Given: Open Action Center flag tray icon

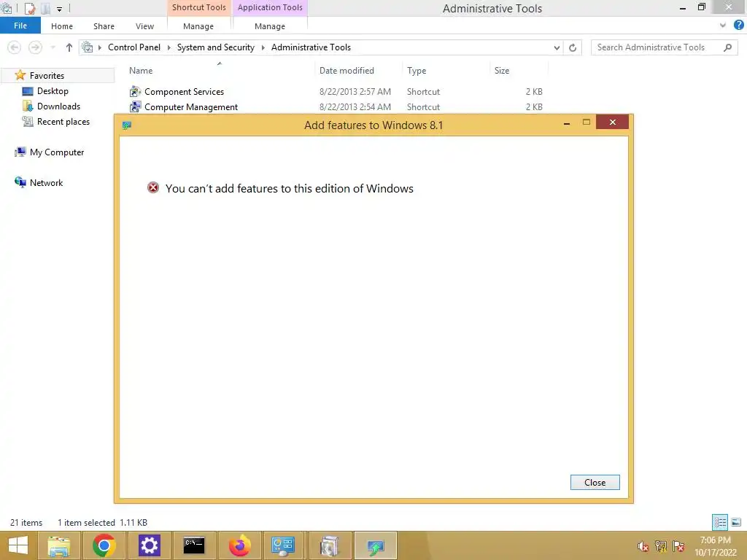Looking at the screenshot, I should [x=678, y=546].
